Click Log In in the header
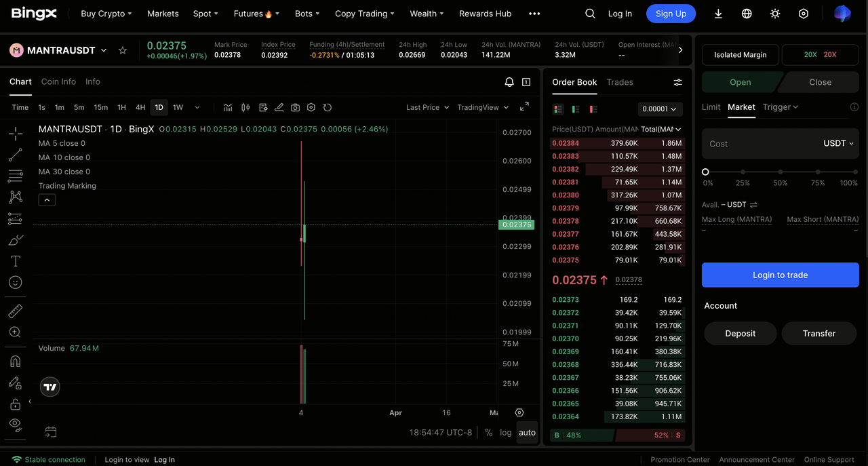The image size is (868, 466). (x=620, y=14)
